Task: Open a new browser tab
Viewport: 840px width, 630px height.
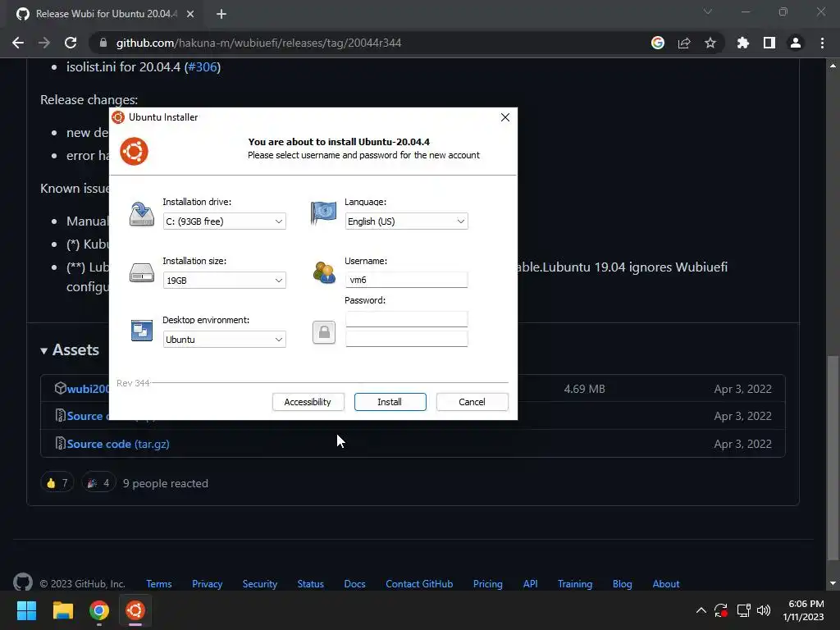Action: click(221, 14)
